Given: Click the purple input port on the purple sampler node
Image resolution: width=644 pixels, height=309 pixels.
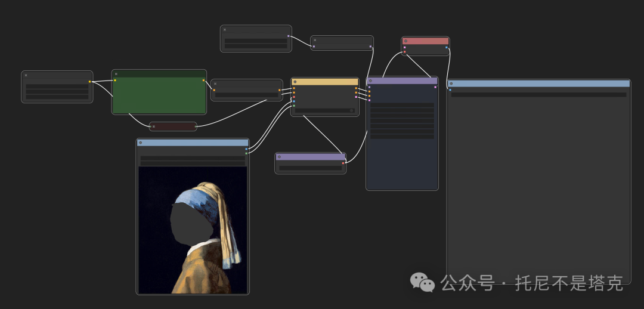Looking at the screenshot, I should click(369, 87).
